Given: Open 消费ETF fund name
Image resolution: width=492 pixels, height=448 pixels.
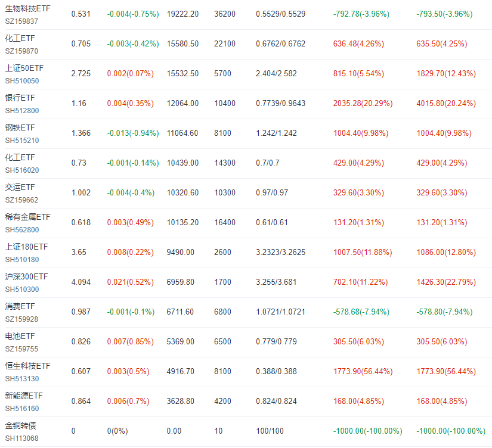Looking at the screenshot, I should pos(20,306).
